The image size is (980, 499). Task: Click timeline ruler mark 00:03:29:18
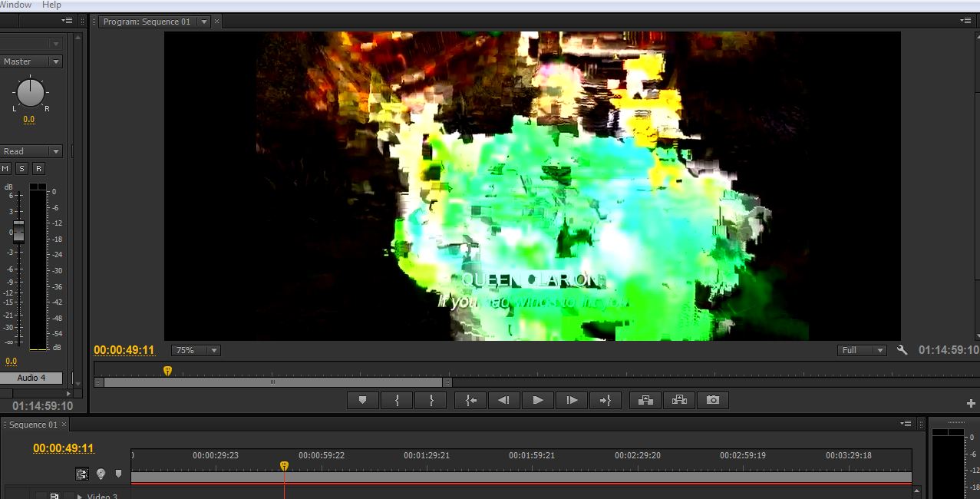coord(849,455)
